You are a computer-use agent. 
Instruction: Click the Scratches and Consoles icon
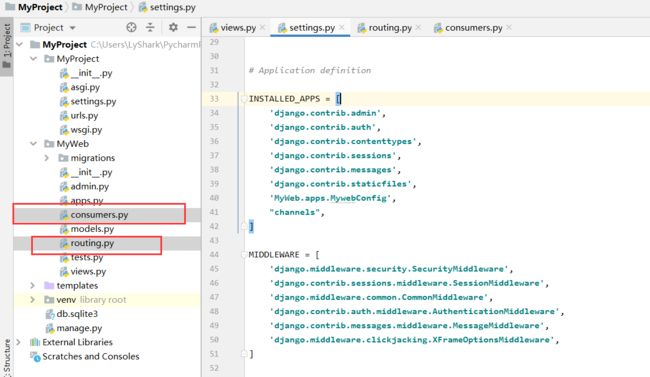click(35, 356)
